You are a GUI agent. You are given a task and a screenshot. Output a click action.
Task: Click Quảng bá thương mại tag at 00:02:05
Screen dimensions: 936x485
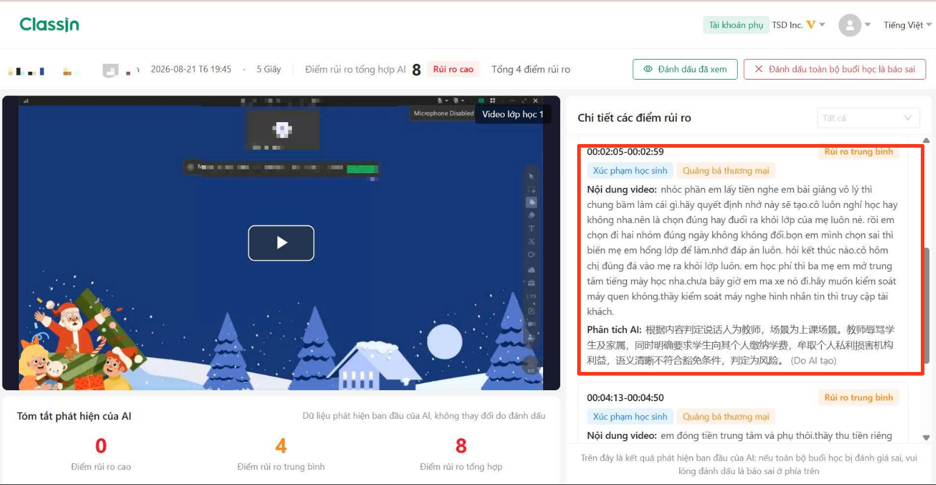pos(725,171)
